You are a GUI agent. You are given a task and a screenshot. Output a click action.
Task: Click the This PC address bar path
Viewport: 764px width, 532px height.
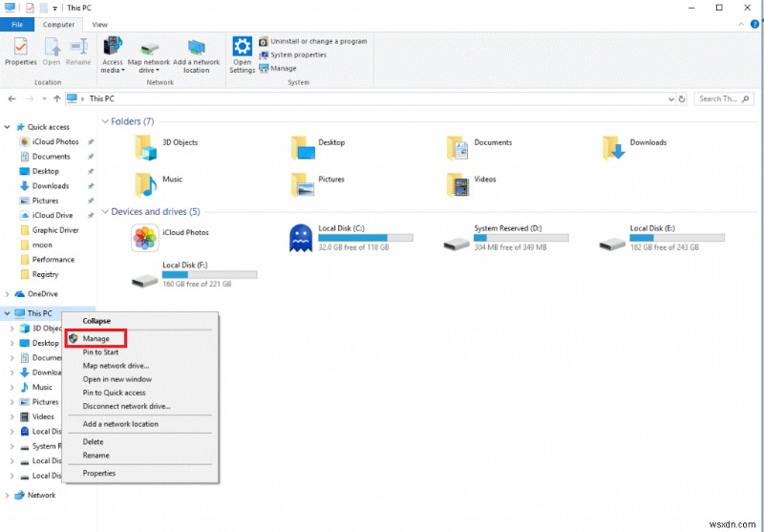101,99
